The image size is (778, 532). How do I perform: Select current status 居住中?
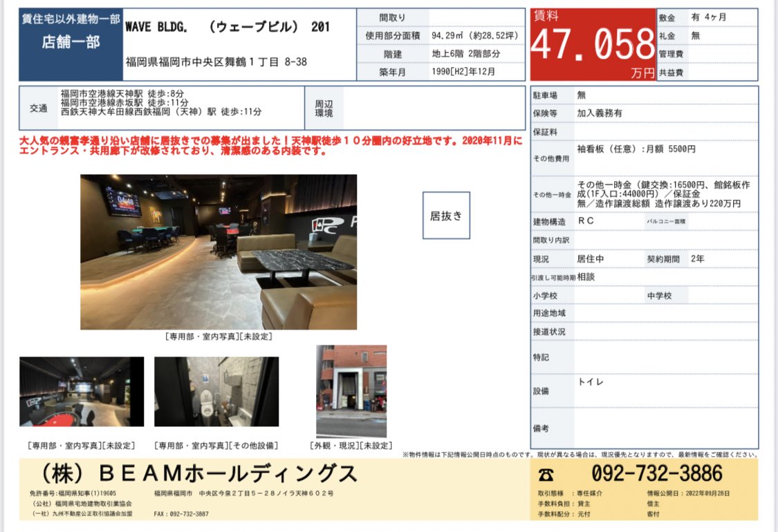591,259
